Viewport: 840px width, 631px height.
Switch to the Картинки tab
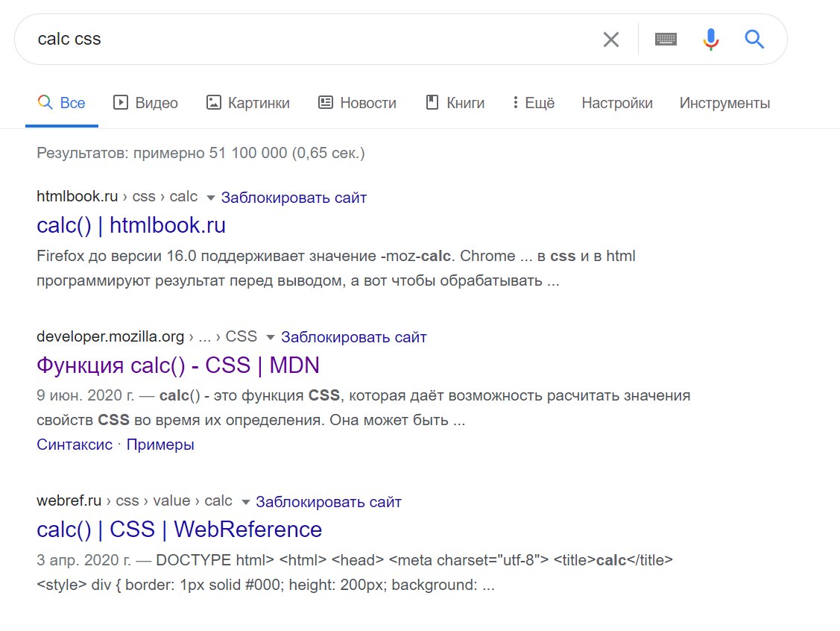[248, 102]
